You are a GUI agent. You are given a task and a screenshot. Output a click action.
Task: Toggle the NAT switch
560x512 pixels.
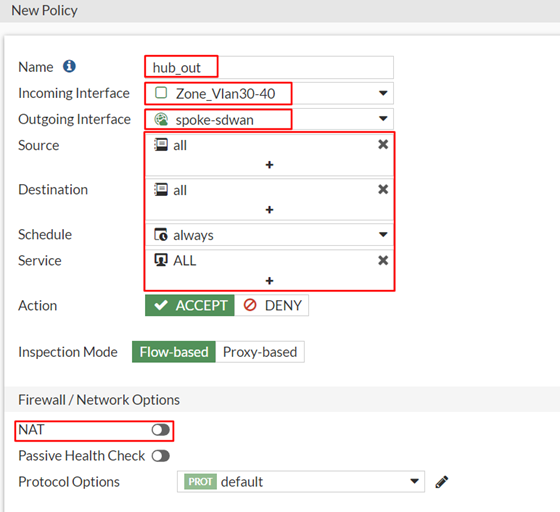coord(160,430)
